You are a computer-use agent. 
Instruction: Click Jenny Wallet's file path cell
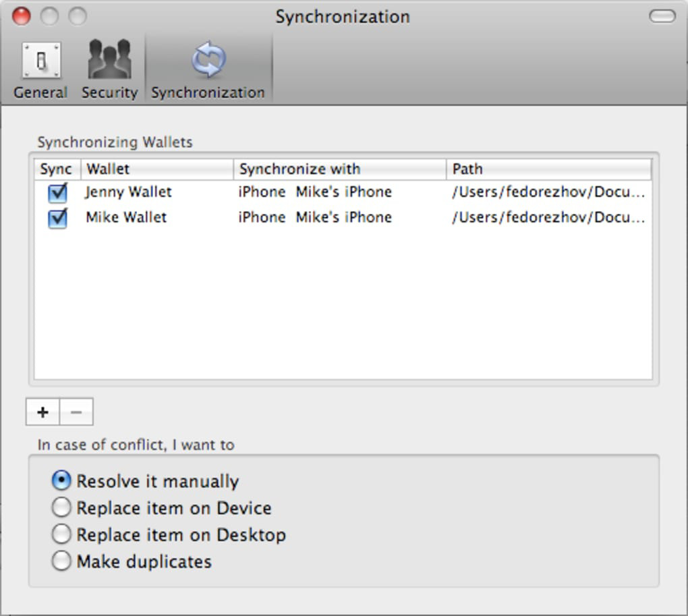(x=548, y=192)
